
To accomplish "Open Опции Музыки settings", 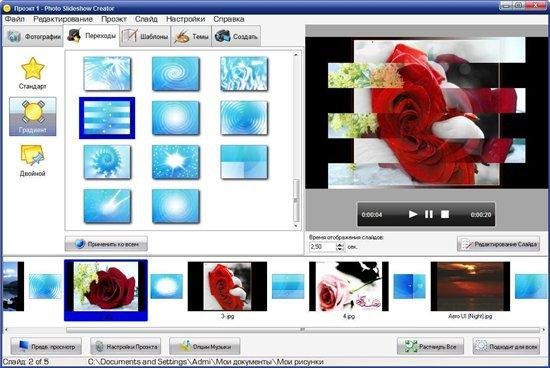I will [x=205, y=347].
